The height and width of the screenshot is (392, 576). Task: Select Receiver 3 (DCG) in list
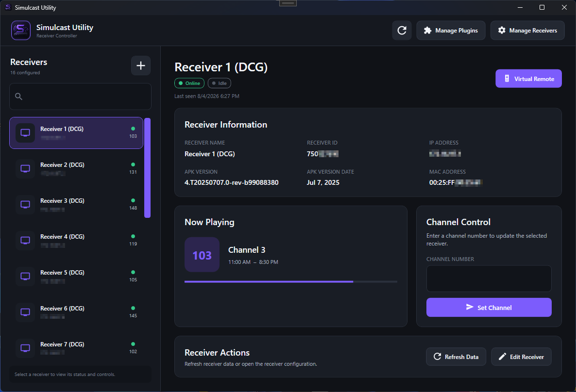[x=76, y=205]
